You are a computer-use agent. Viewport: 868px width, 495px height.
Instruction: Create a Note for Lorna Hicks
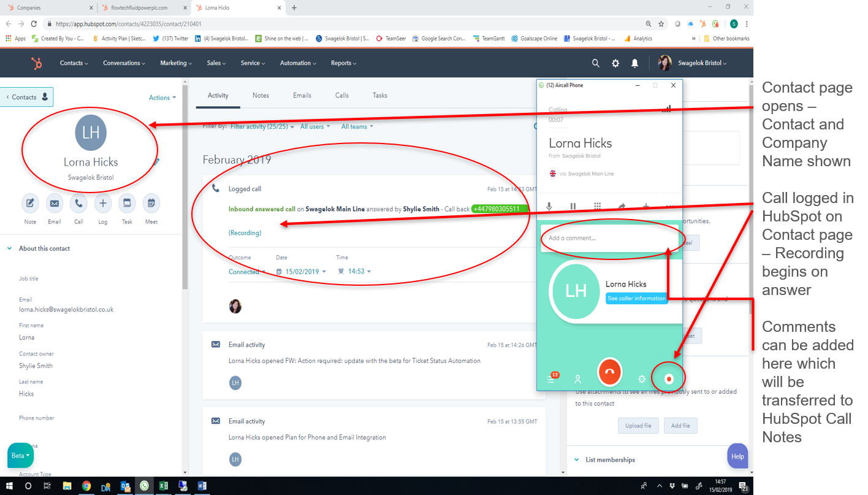[x=30, y=203]
